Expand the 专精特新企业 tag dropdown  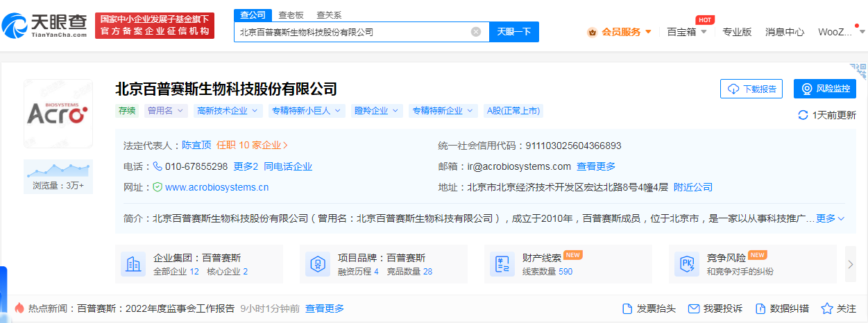coord(443,110)
